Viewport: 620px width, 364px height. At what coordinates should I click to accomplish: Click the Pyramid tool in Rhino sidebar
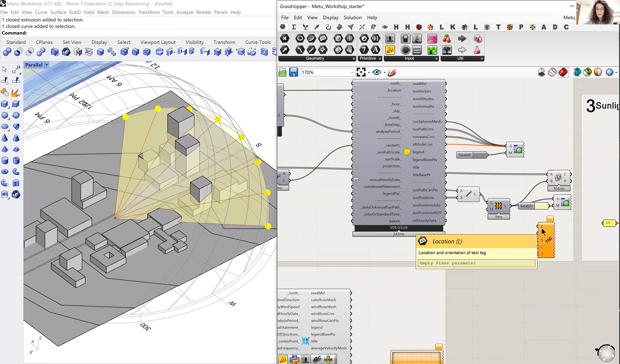[5, 149]
